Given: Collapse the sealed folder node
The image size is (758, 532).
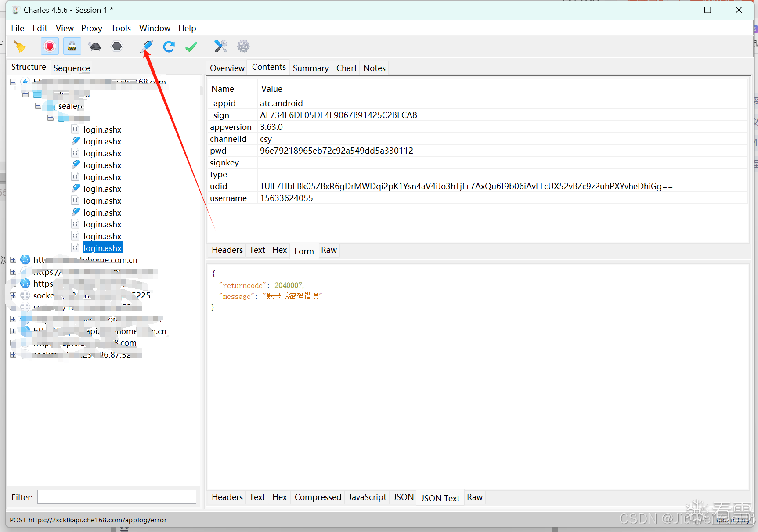Looking at the screenshot, I should (38, 106).
